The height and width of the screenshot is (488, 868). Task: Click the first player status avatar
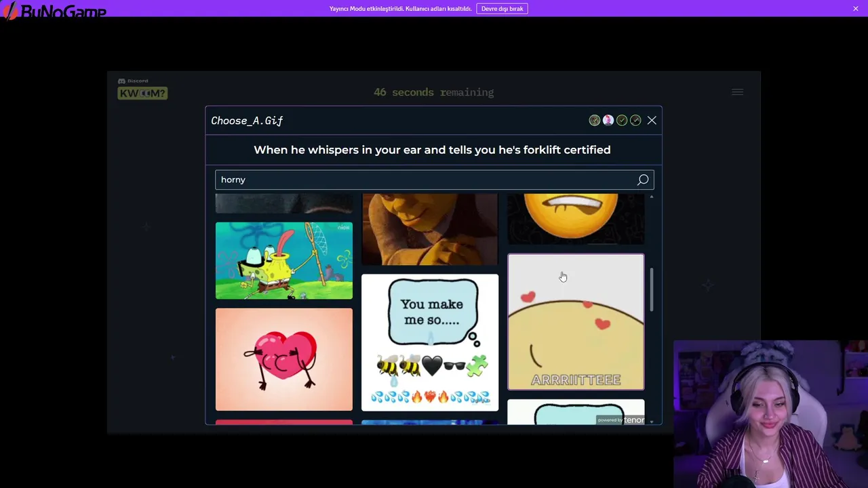[595, 121]
